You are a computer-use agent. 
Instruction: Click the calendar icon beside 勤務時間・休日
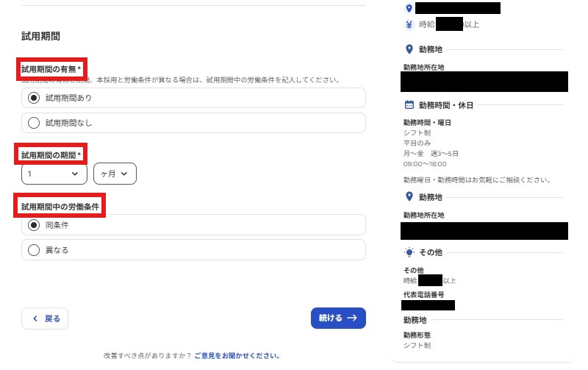(409, 105)
